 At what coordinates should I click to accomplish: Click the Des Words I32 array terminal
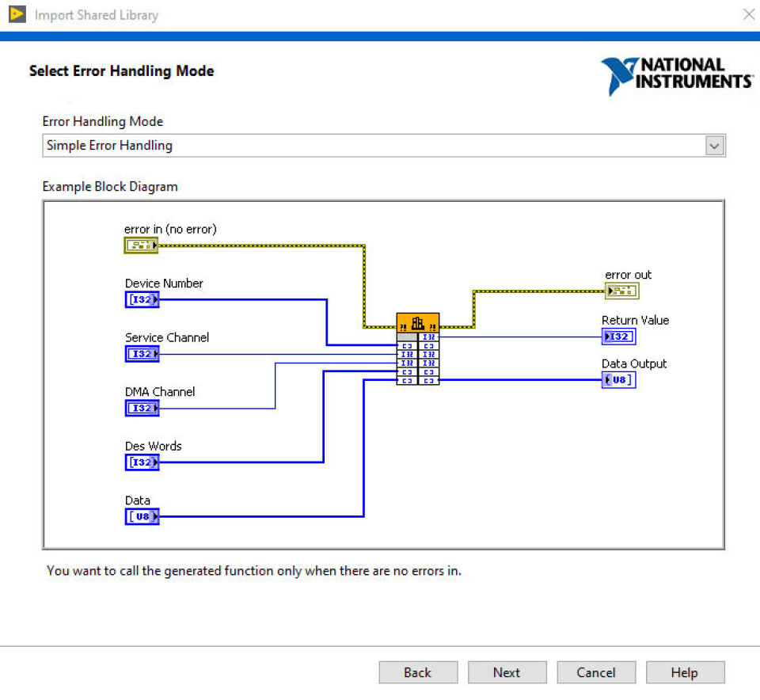click(x=142, y=462)
